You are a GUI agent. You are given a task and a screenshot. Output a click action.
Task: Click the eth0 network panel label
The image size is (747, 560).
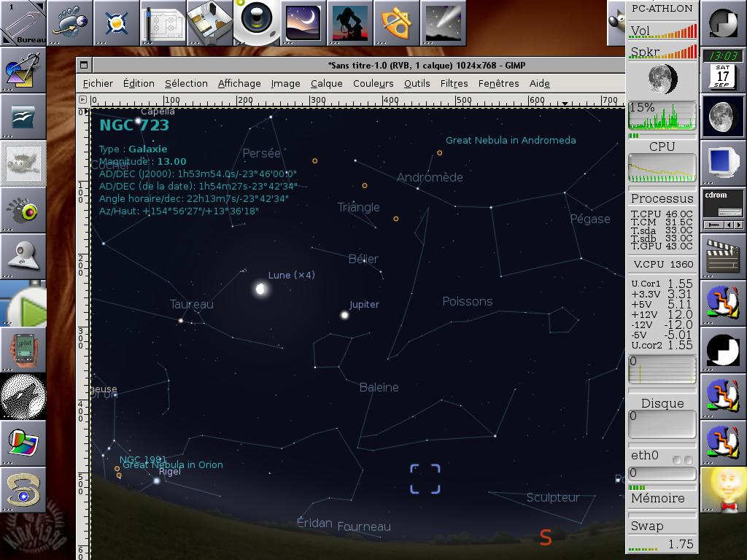[x=645, y=456]
